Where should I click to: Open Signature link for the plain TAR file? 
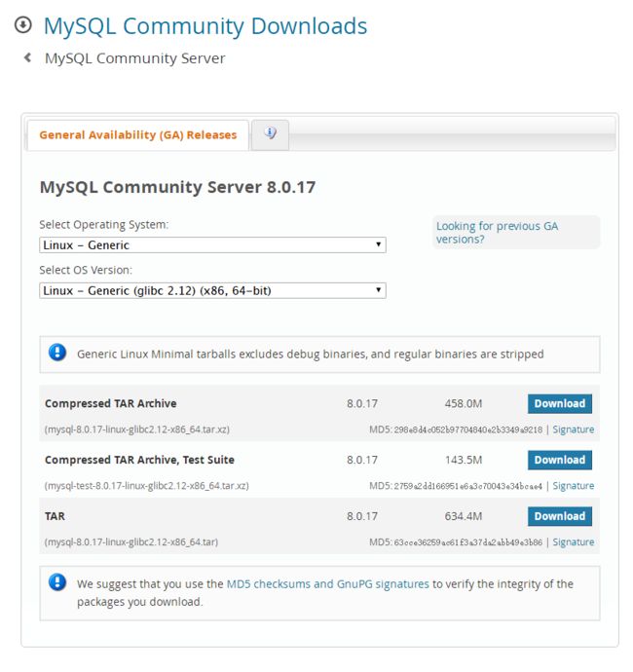(x=574, y=542)
